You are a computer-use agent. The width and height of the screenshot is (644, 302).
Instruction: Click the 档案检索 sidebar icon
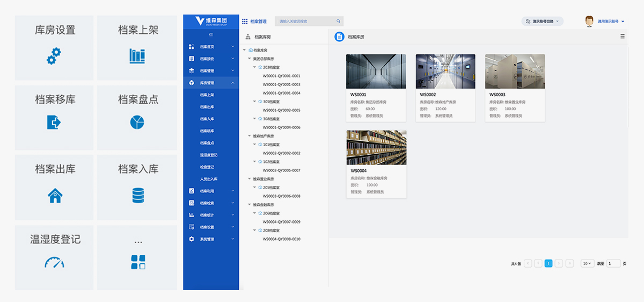pos(192,203)
